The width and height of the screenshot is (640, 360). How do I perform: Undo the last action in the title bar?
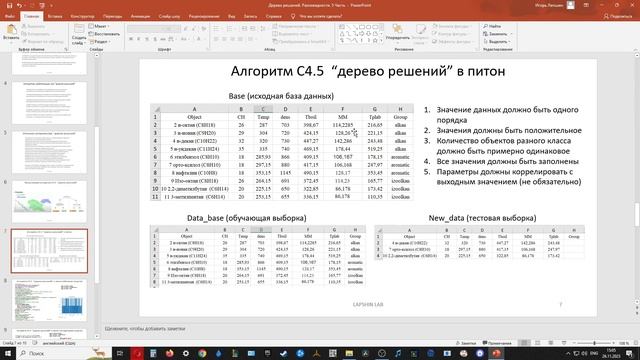click(x=19, y=5)
